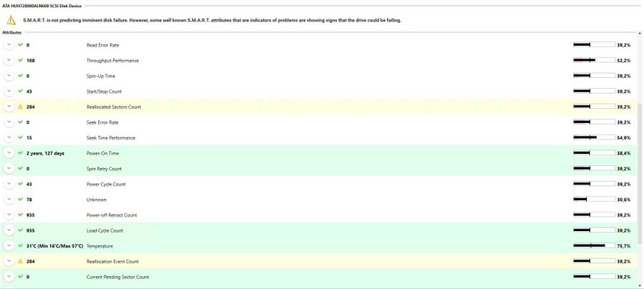This screenshot has height=289, width=644.
Task: Select the Spin Retry Count attribute label
Action: 104,169
